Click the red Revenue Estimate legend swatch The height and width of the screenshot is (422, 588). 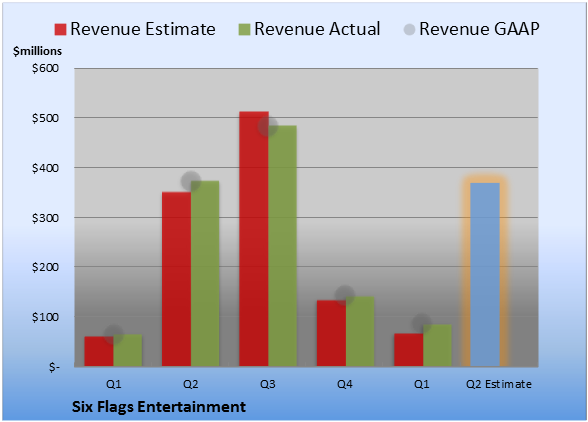[60, 29]
